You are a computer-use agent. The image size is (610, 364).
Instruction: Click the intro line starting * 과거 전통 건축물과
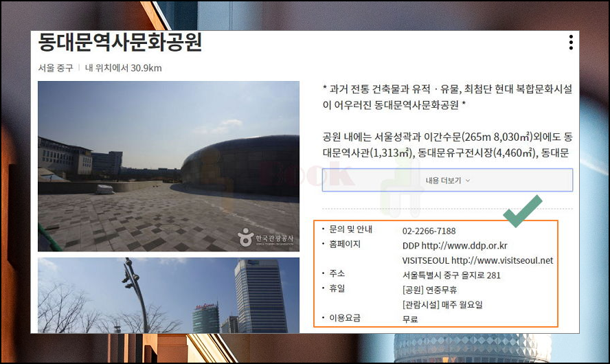coord(447,97)
